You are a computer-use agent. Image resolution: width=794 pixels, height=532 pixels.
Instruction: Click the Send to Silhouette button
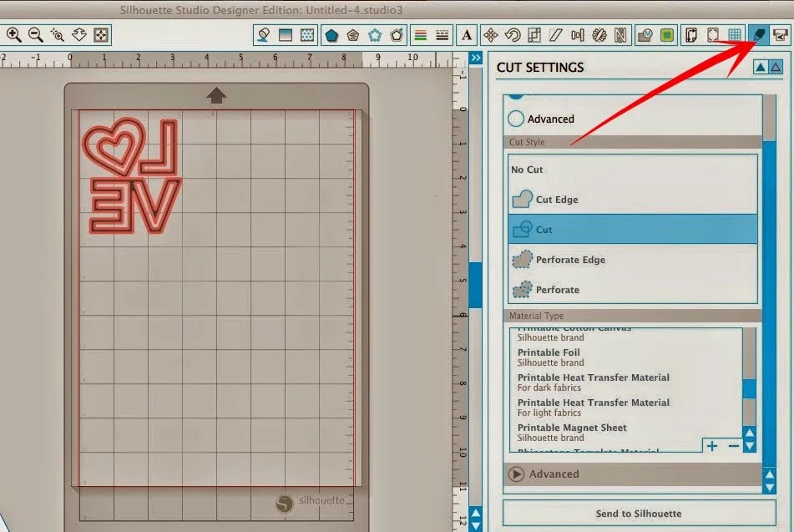click(x=639, y=514)
